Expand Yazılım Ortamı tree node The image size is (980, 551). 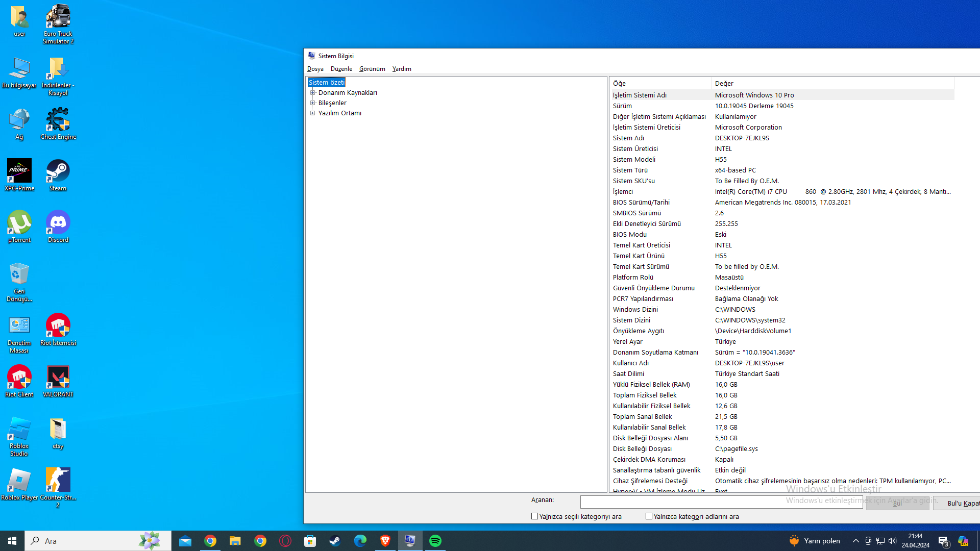coord(313,113)
